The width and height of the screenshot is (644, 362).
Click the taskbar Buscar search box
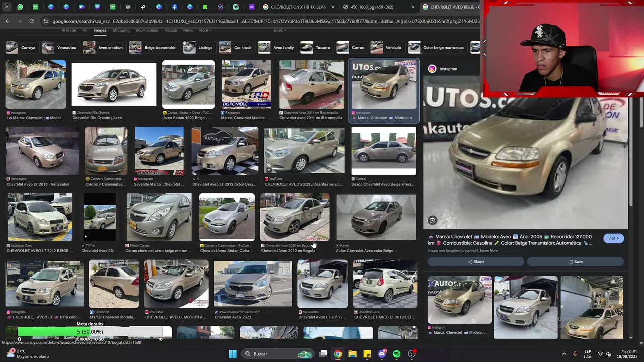277,354
